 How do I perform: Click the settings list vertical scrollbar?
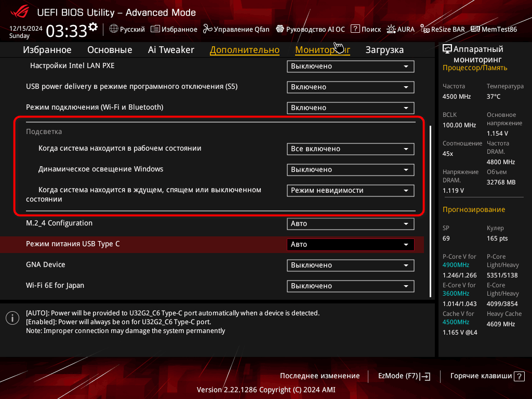(x=430, y=211)
